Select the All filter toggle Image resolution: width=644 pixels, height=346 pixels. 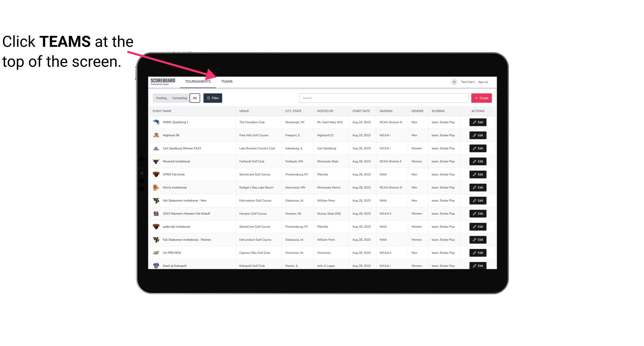click(x=195, y=98)
